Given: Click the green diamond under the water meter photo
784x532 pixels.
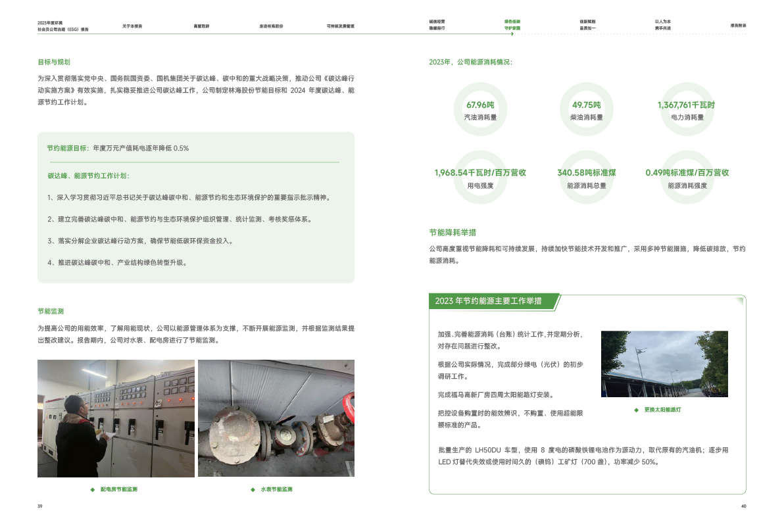Looking at the screenshot, I should pos(253,490).
